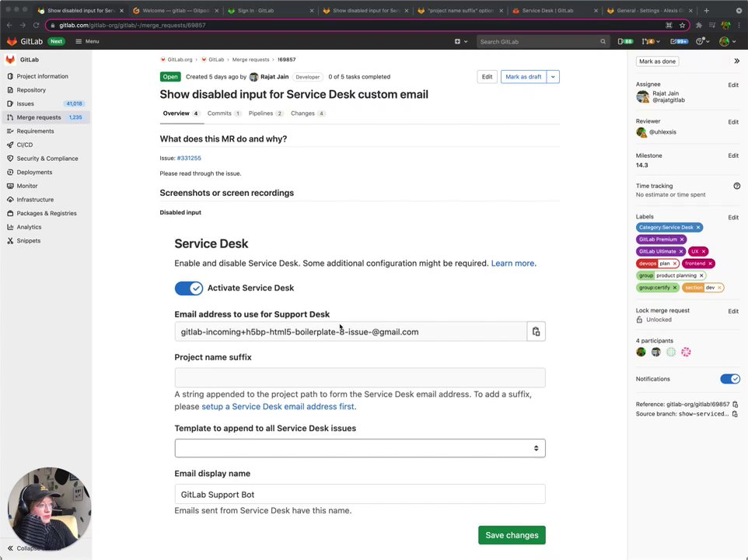The width and height of the screenshot is (748, 560).
Task: Copy the Service Desk email address
Action: (536, 332)
